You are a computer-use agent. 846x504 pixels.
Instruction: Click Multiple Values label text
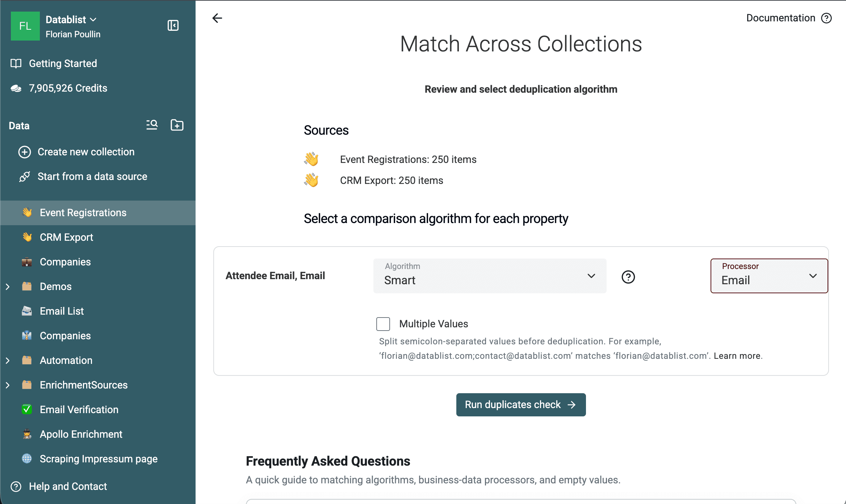point(434,324)
